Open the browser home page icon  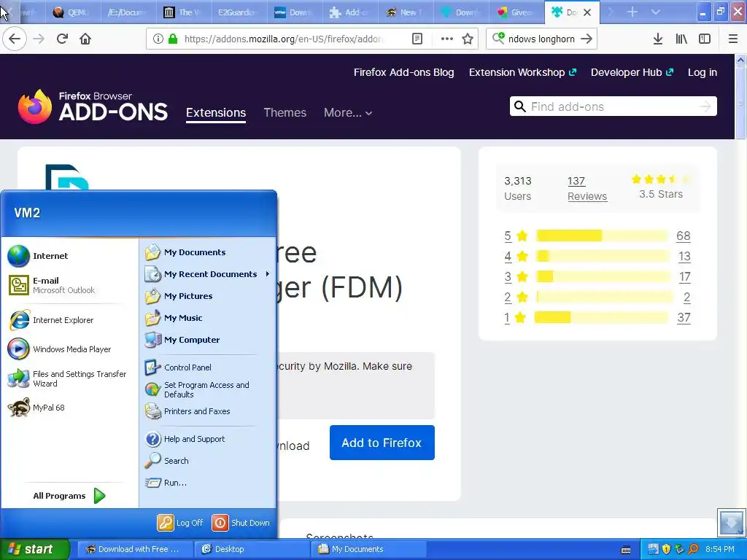85,39
